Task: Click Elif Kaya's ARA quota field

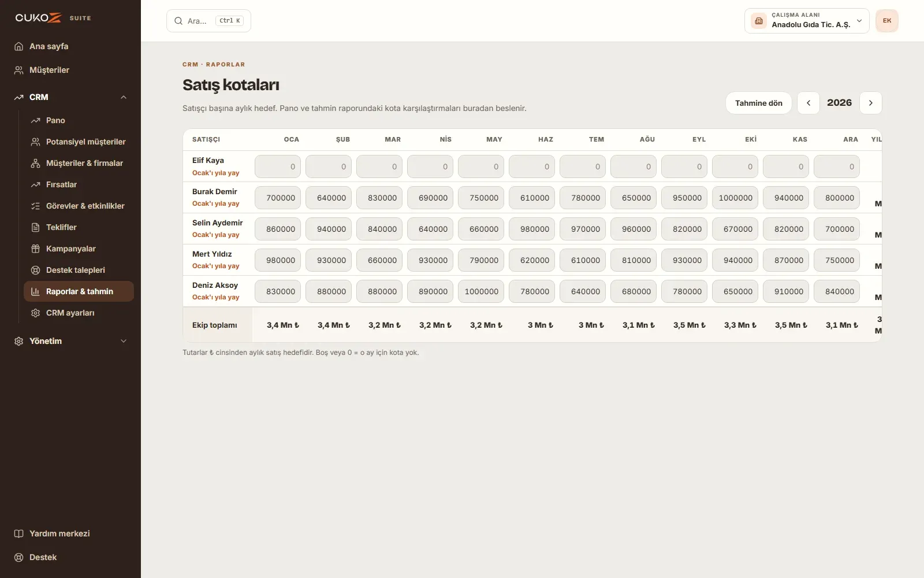Action: tap(837, 166)
